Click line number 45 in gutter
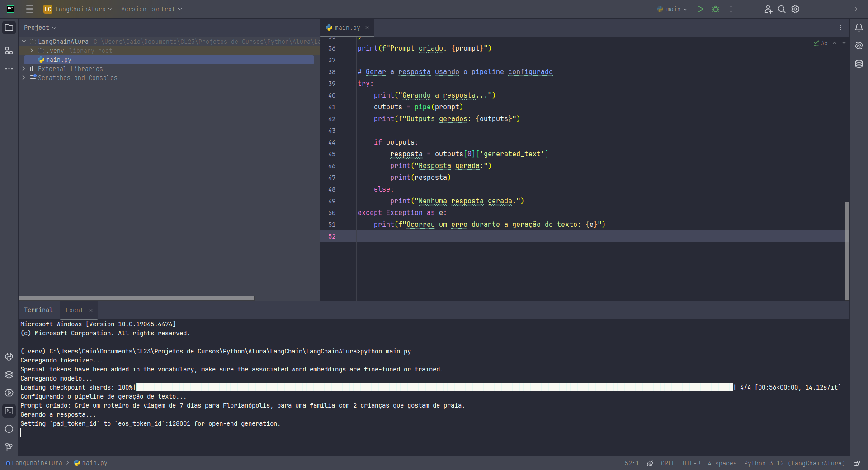This screenshot has height=470, width=868. coord(332,154)
